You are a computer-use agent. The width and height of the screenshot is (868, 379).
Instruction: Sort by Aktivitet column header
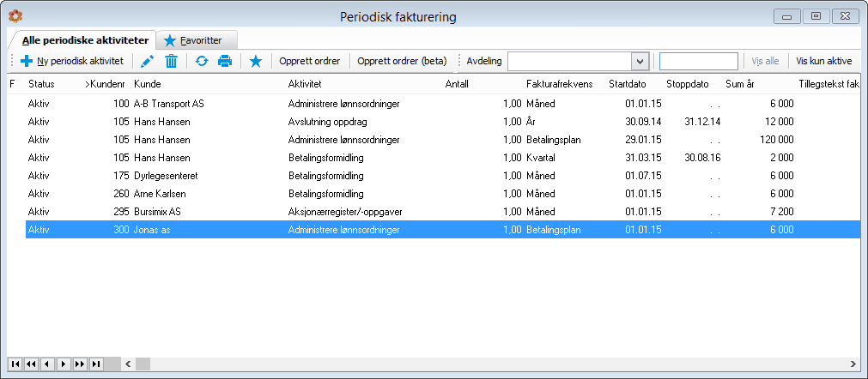[x=305, y=84]
